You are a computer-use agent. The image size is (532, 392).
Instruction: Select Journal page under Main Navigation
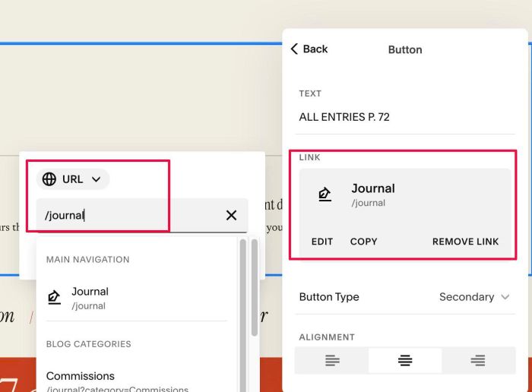point(136,298)
